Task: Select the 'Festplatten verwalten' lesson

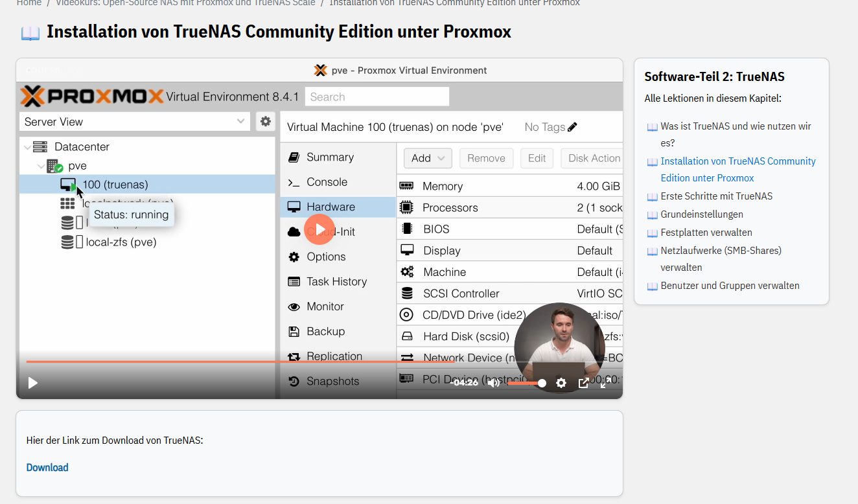Action: pyautogui.click(x=706, y=233)
